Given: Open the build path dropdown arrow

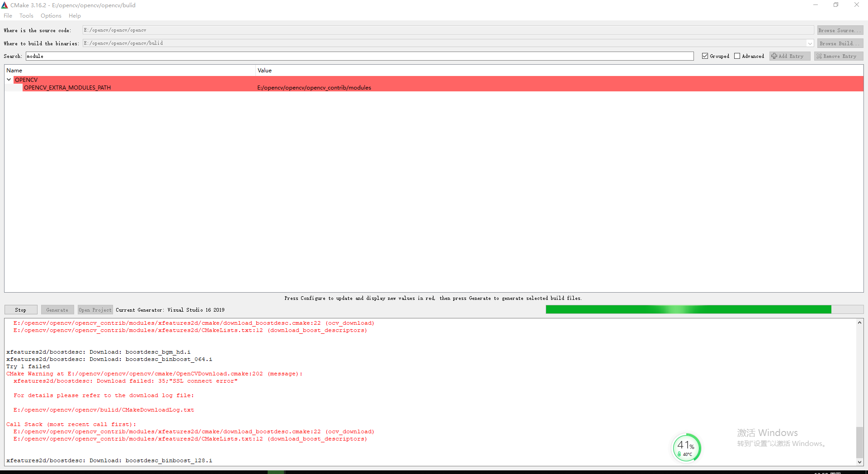Looking at the screenshot, I should click(810, 43).
